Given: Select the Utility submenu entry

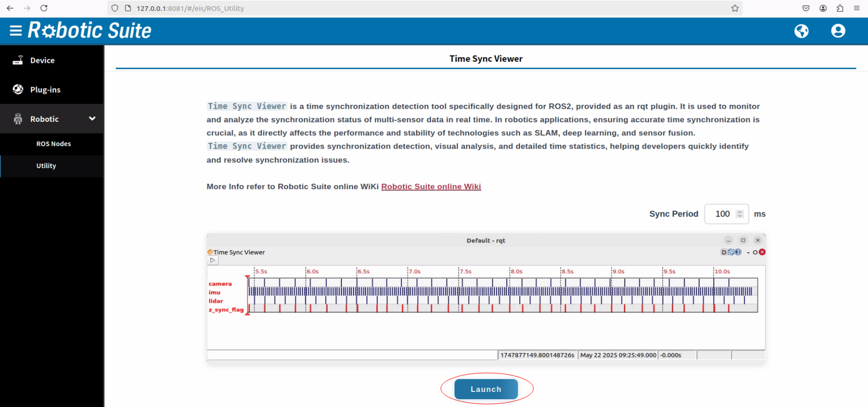Looking at the screenshot, I should coord(46,166).
